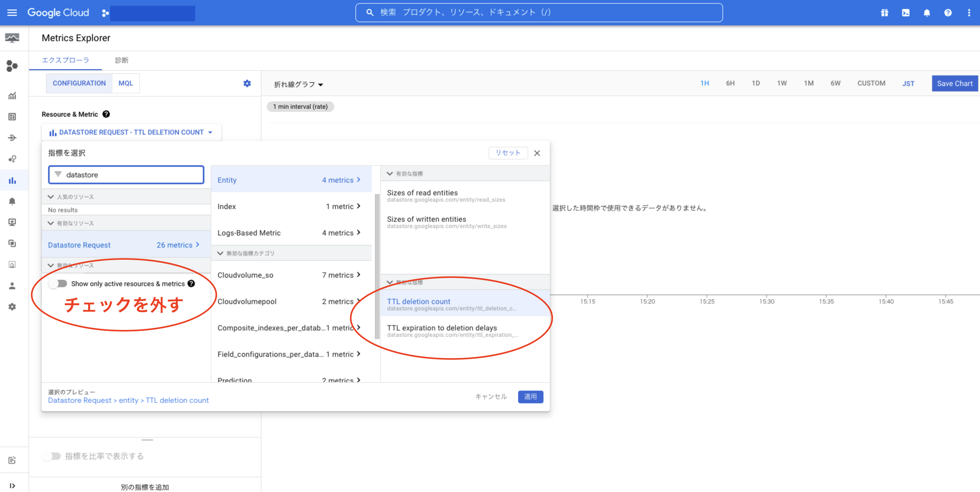Expand Datastore Request TTL Deletion Count dropdown
Screen dimensions: 980x492
(131, 132)
